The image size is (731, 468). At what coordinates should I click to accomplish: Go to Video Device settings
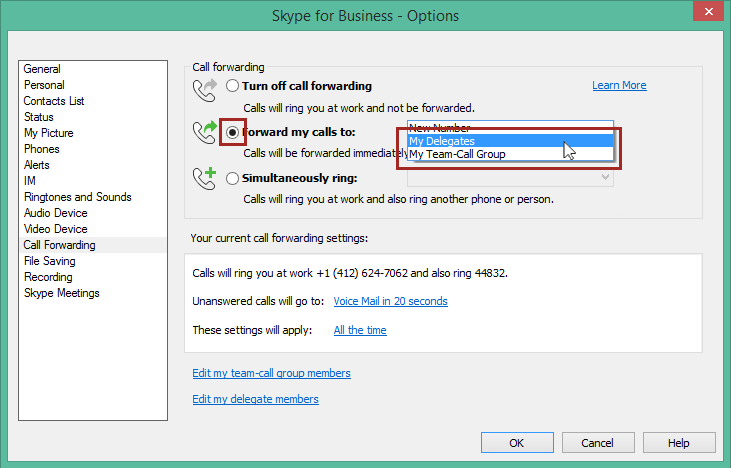(92, 229)
